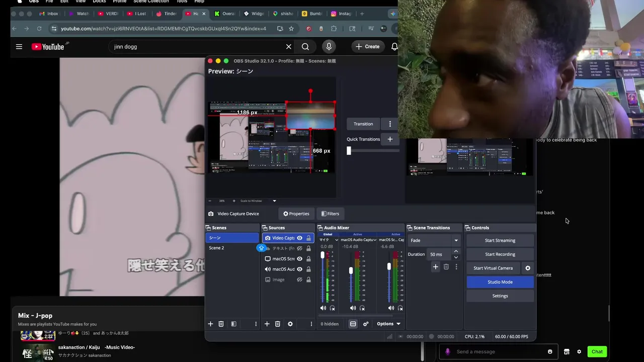Screen dimensions: 644x362
Task: Toggle lock on macOS Screen Capture source
Action: (x=308, y=259)
